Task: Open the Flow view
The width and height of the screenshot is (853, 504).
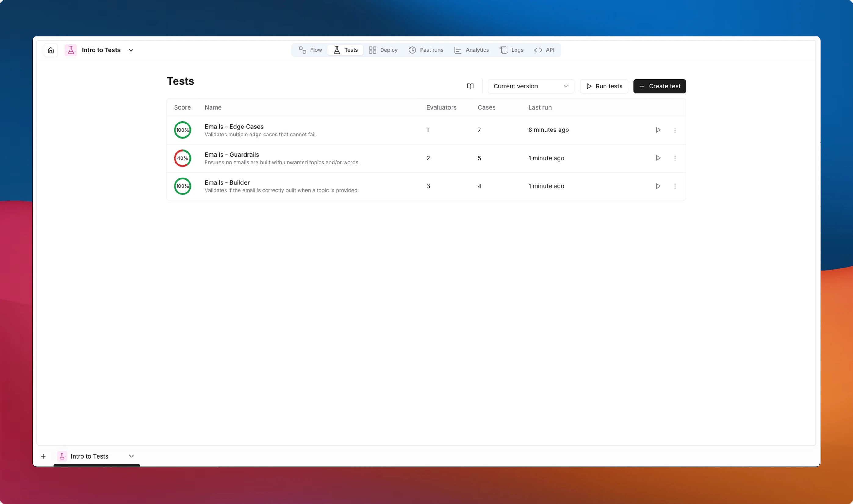Action: point(310,50)
